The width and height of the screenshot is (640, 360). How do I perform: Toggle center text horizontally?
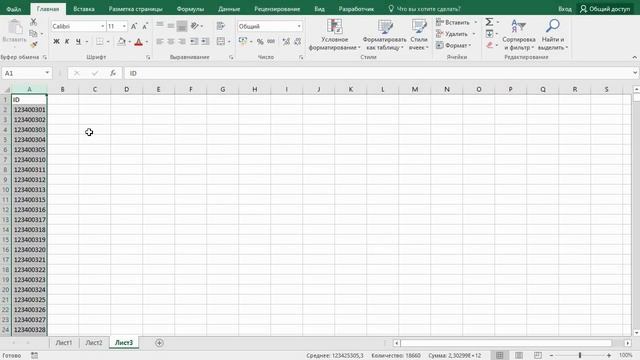171,41
